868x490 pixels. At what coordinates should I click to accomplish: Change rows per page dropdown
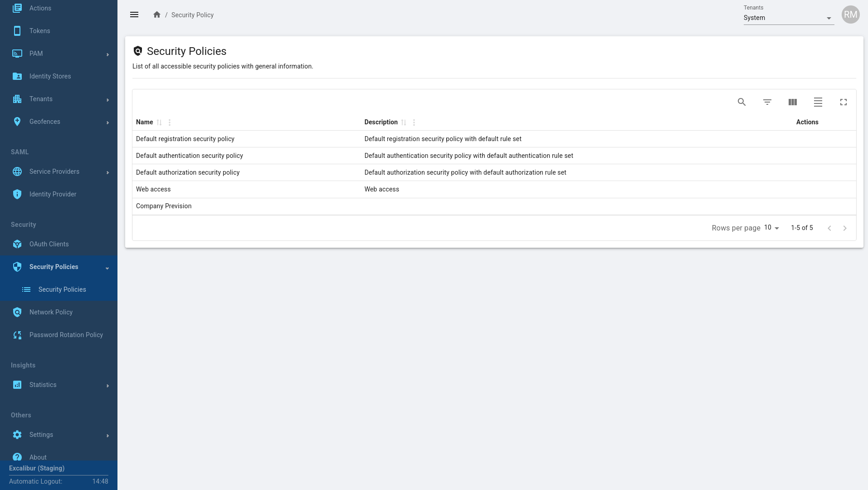[771, 228]
